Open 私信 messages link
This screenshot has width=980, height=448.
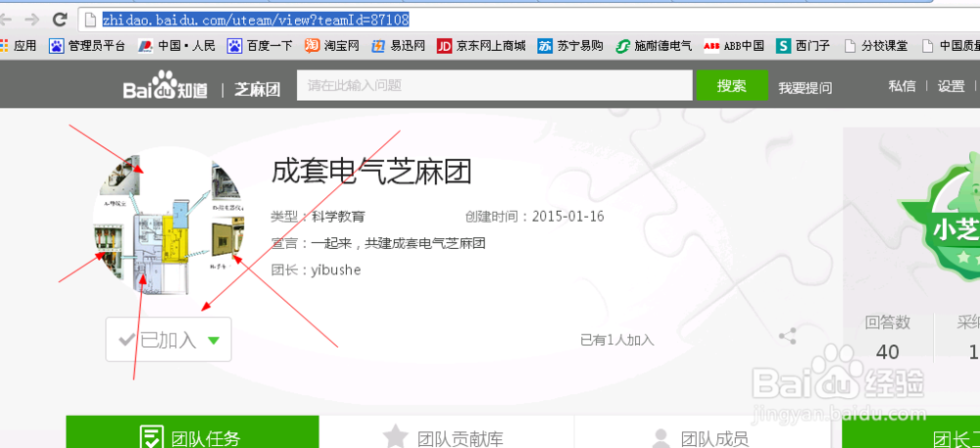point(902,86)
